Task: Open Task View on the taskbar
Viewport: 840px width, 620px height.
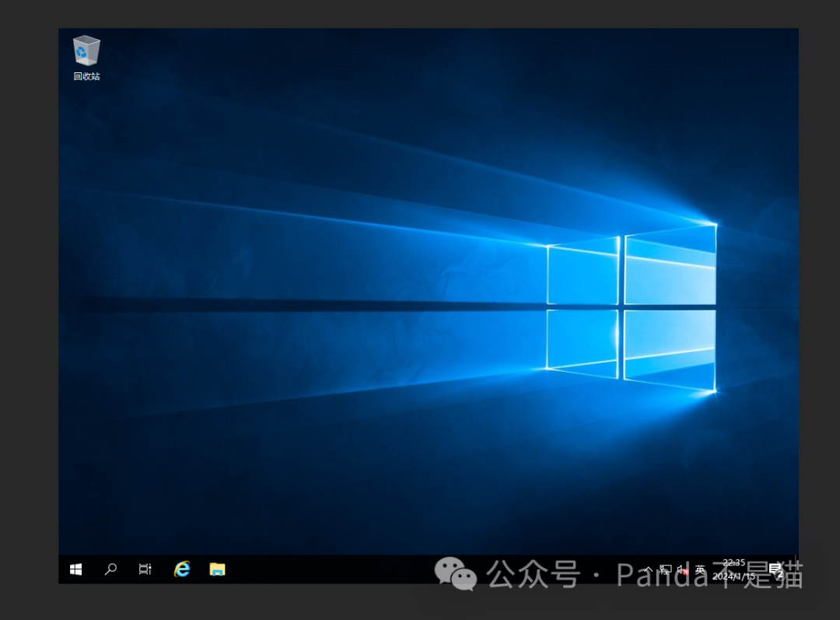Action: tap(145, 569)
